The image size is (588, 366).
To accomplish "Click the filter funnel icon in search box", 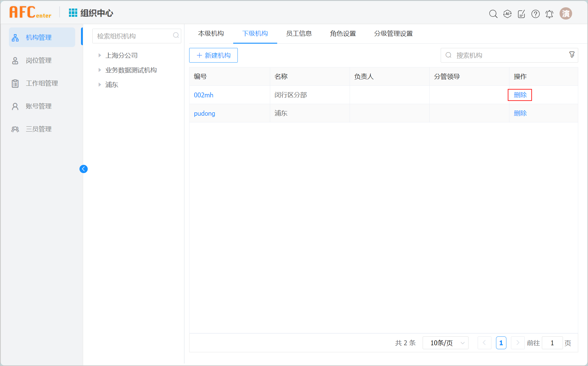I will (x=572, y=55).
